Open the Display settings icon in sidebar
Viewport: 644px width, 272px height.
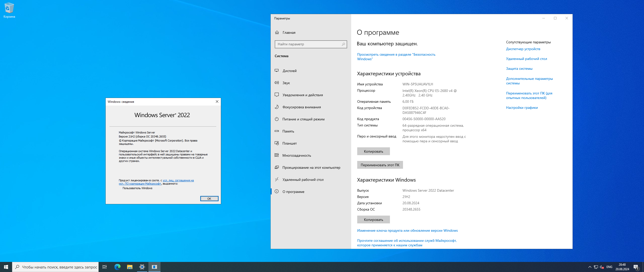(x=277, y=71)
